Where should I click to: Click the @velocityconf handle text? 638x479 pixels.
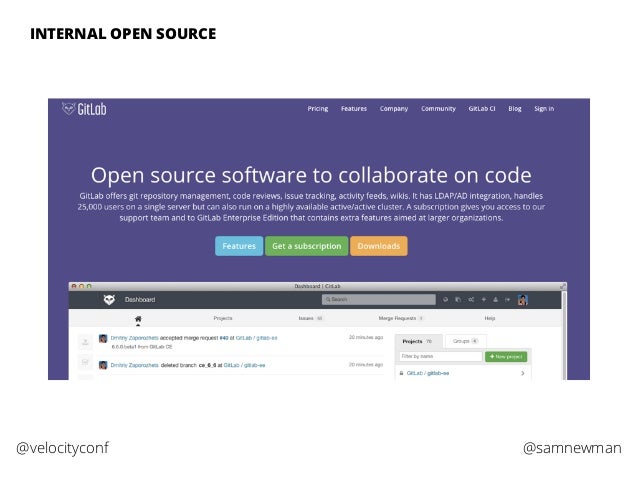[62, 448]
